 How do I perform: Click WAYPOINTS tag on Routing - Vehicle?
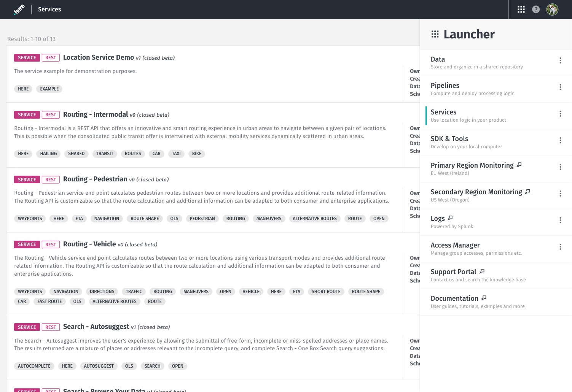point(30,292)
